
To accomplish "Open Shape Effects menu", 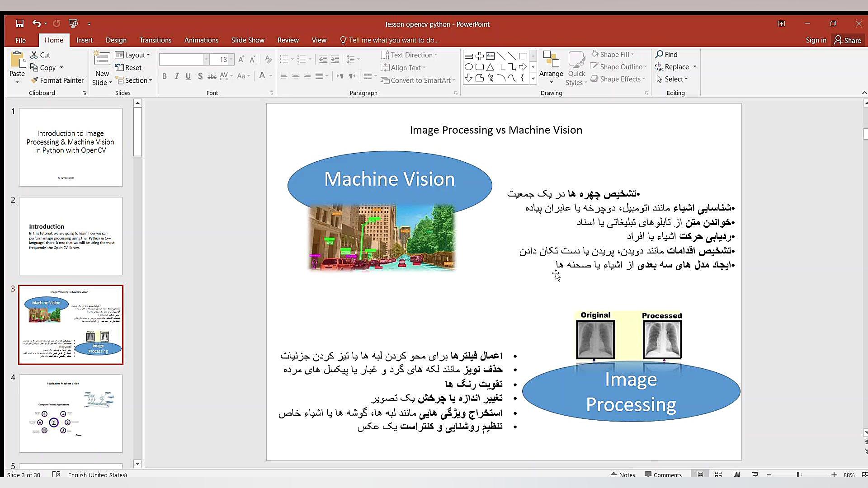I will pyautogui.click(x=618, y=79).
